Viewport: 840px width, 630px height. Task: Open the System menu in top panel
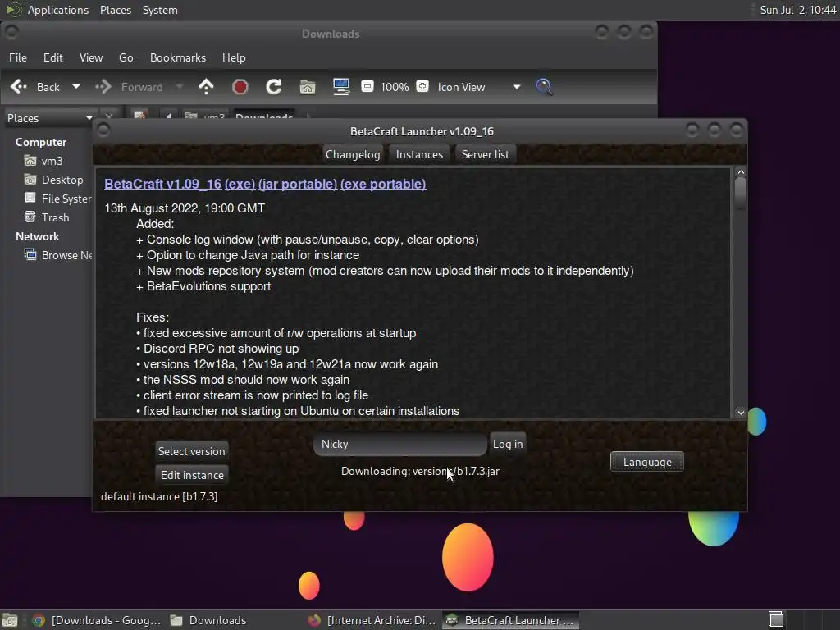coord(160,10)
